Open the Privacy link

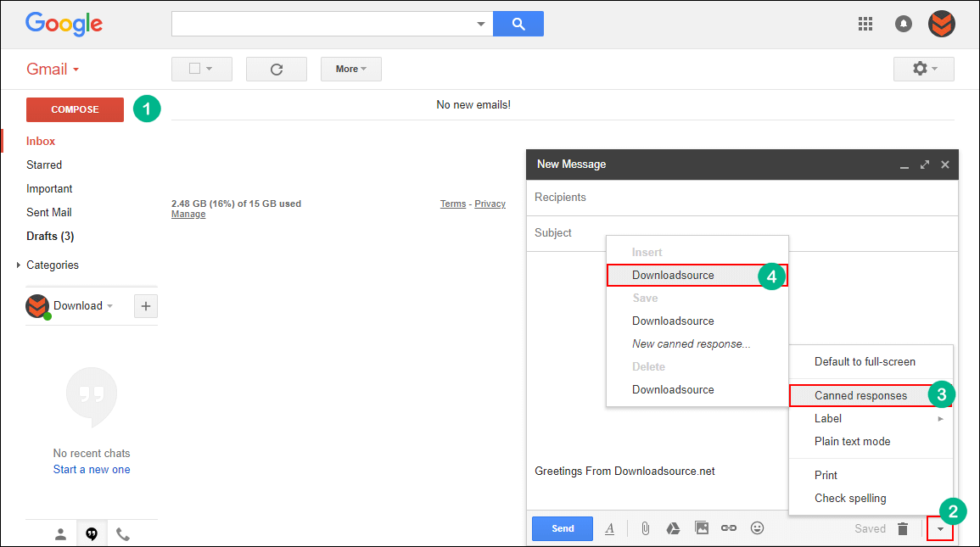(490, 204)
